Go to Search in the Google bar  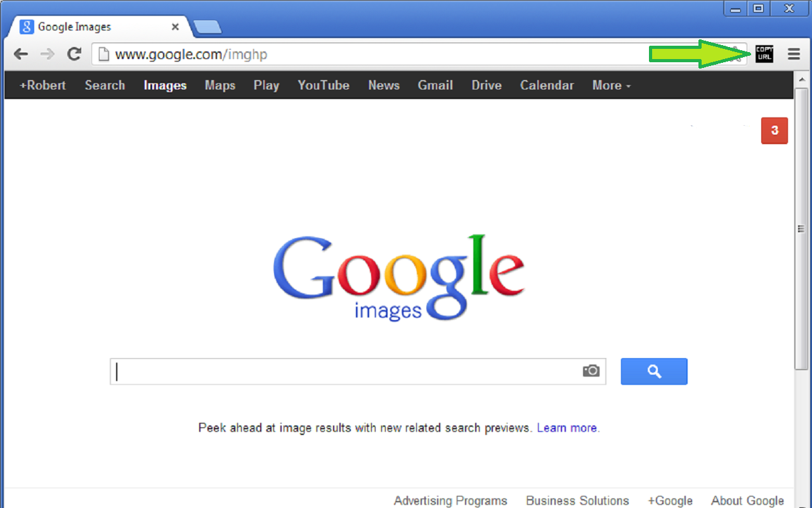click(x=105, y=85)
